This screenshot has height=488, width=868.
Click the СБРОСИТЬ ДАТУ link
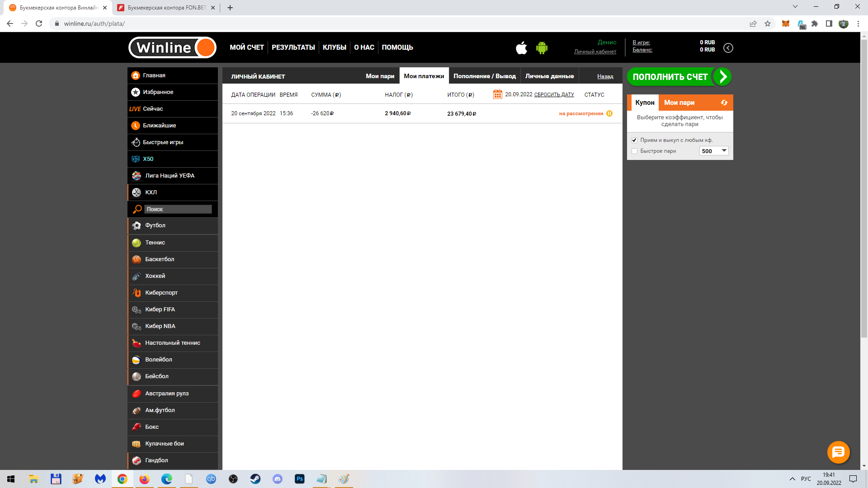(554, 94)
